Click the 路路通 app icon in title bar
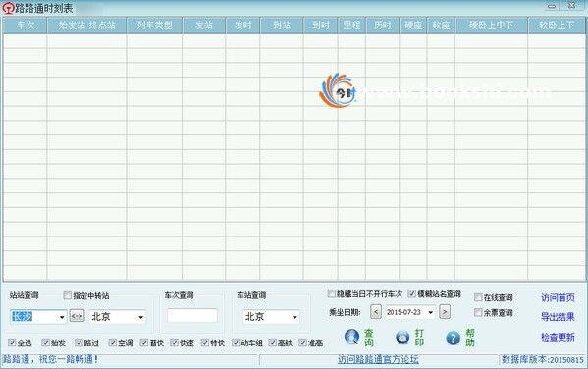The height and width of the screenshot is (369, 588). (8, 8)
